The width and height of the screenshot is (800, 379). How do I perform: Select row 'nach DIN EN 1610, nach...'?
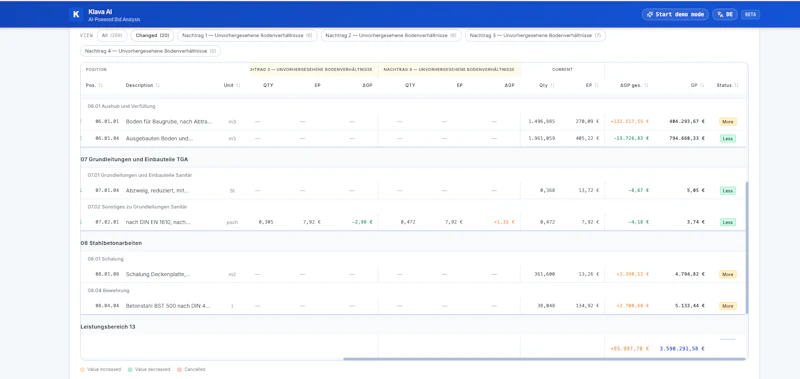[x=412, y=222]
